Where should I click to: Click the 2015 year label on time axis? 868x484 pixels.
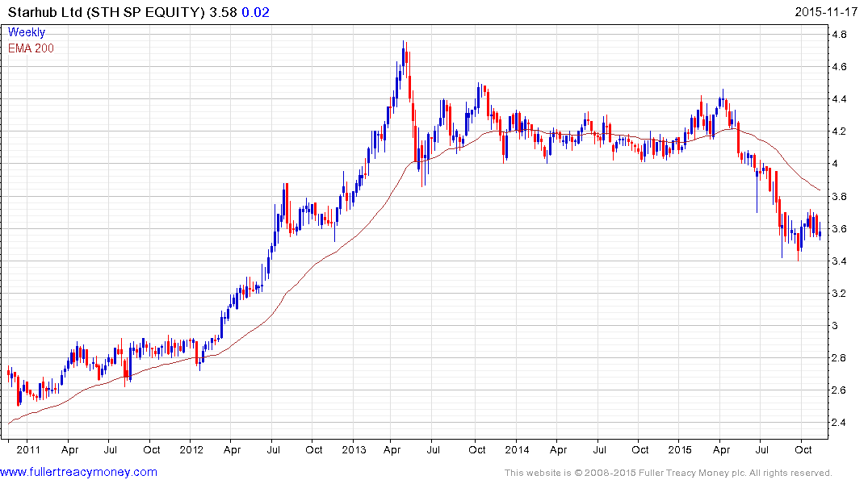tap(680, 449)
